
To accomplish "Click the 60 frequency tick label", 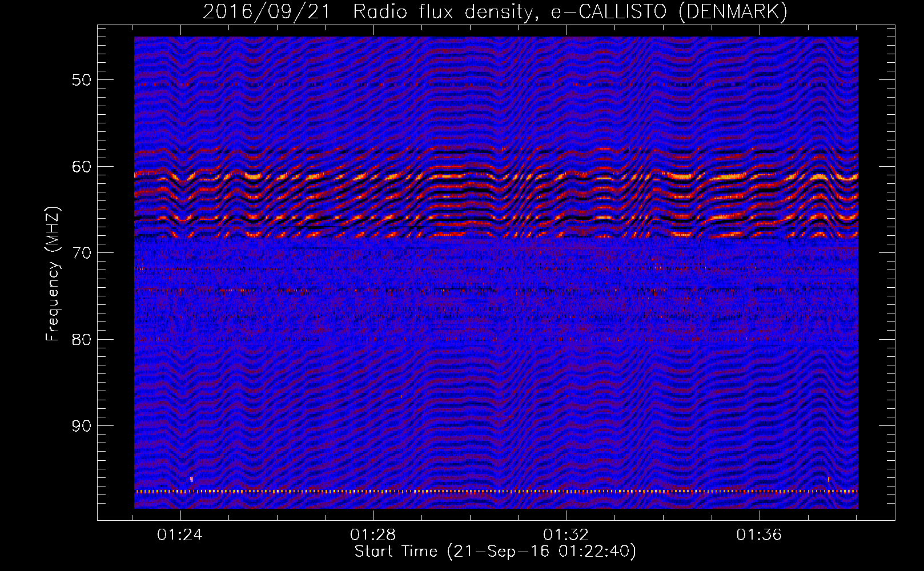I will [x=82, y=167].
